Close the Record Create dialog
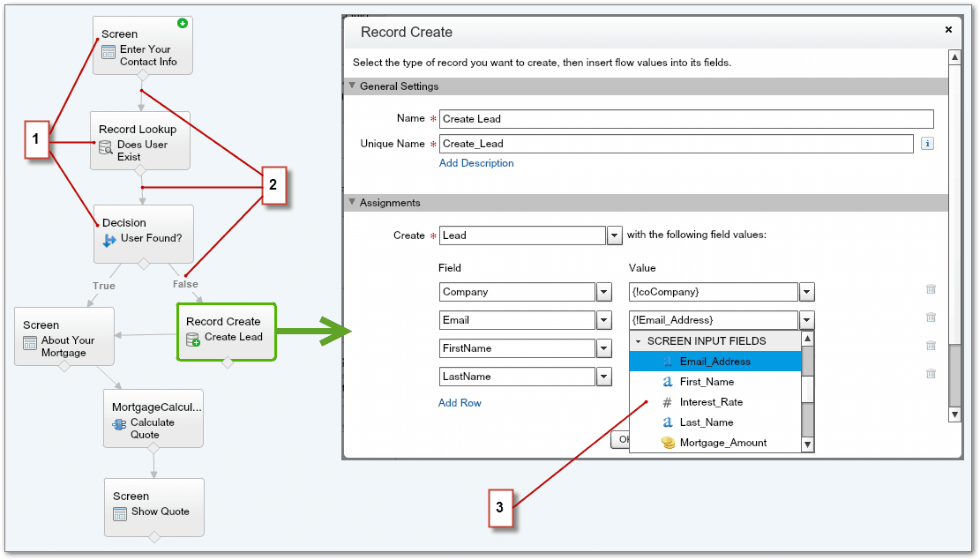 point(948,29)
